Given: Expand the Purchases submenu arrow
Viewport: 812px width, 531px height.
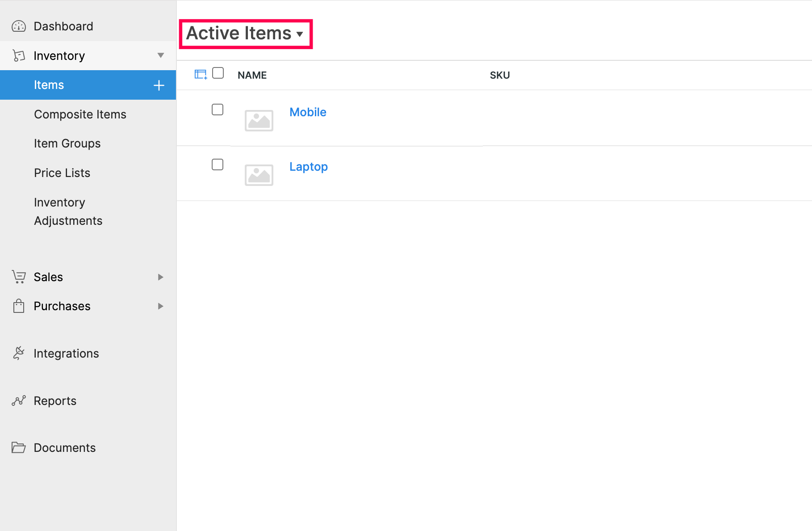Looking at the screenshot, I should point(161,306).
